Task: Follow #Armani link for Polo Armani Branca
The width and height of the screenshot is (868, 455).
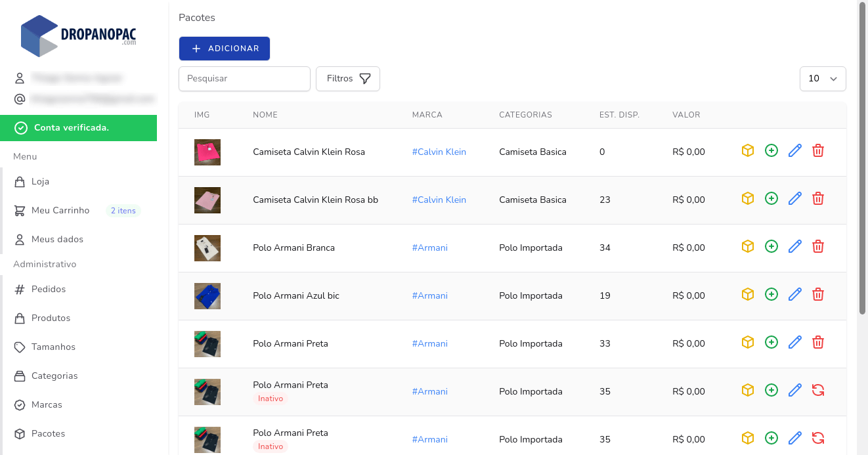Action: coord(430,248)
